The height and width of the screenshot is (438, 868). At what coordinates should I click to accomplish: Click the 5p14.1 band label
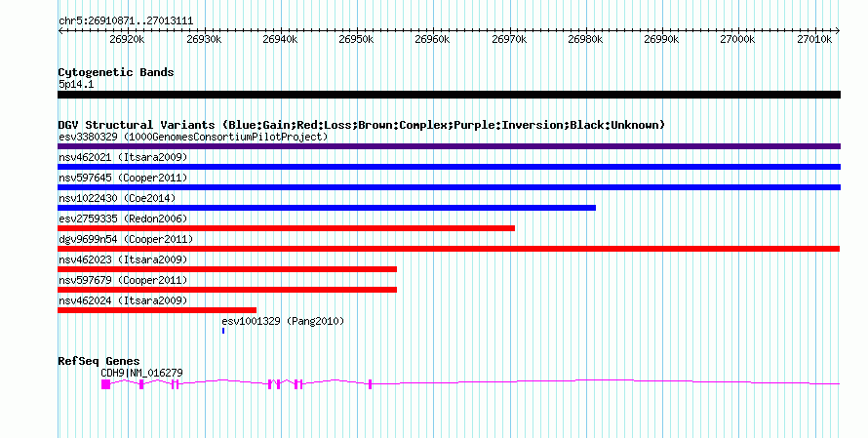tap(76, 84)
